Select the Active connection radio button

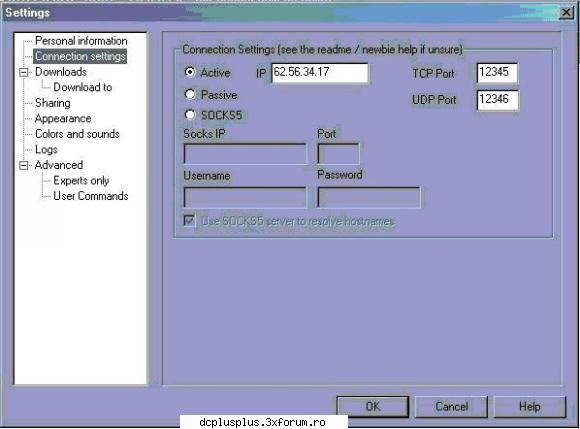[190, 72]
